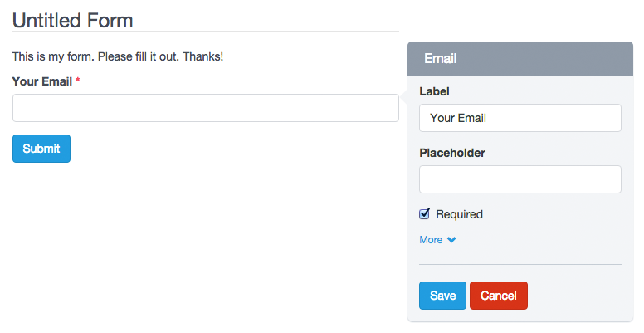Viewport: 644px width, 333px height.
Task: Focus the empty Placeholder text input
Action: click(x=520, y=179)
